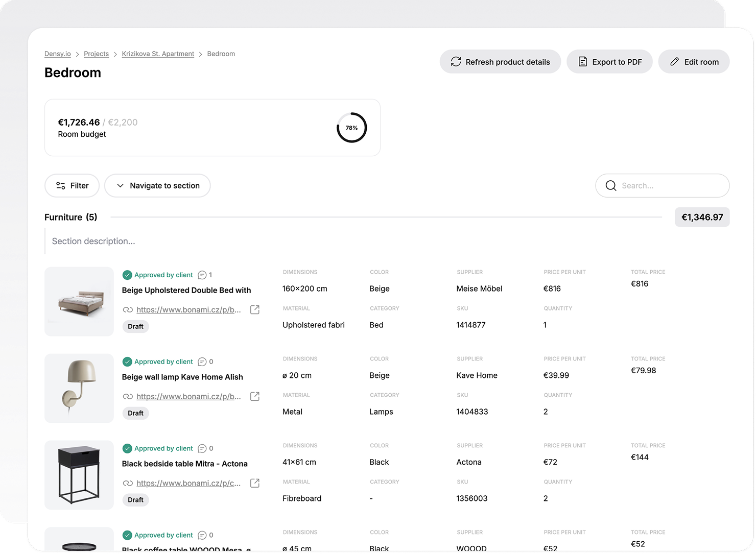
Task: Click the bedside table bonami.cz URL
Action: [x=188, y=483]
